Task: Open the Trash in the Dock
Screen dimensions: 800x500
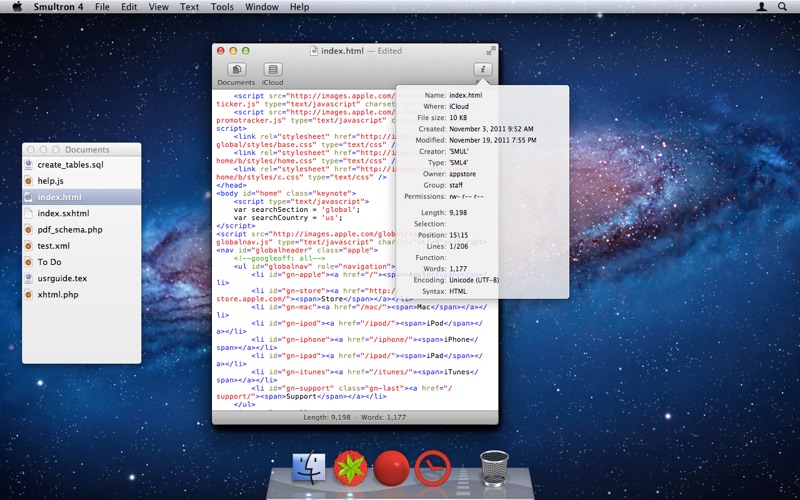Action: click(x=494, y=468)
